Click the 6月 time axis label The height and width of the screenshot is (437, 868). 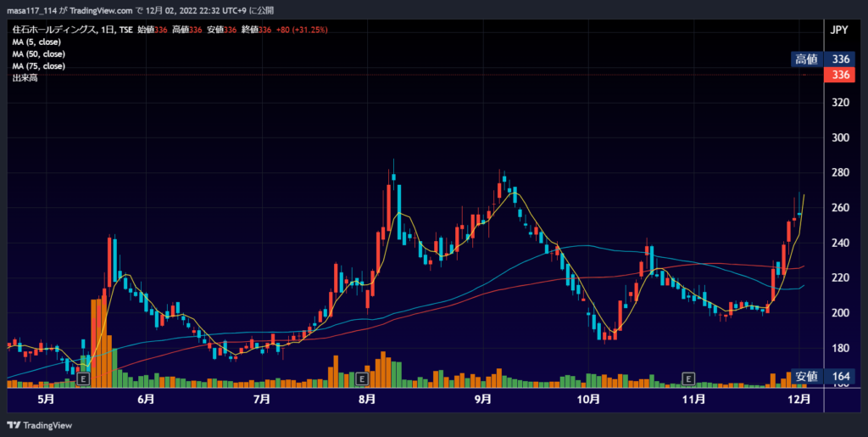pos(146,399)
